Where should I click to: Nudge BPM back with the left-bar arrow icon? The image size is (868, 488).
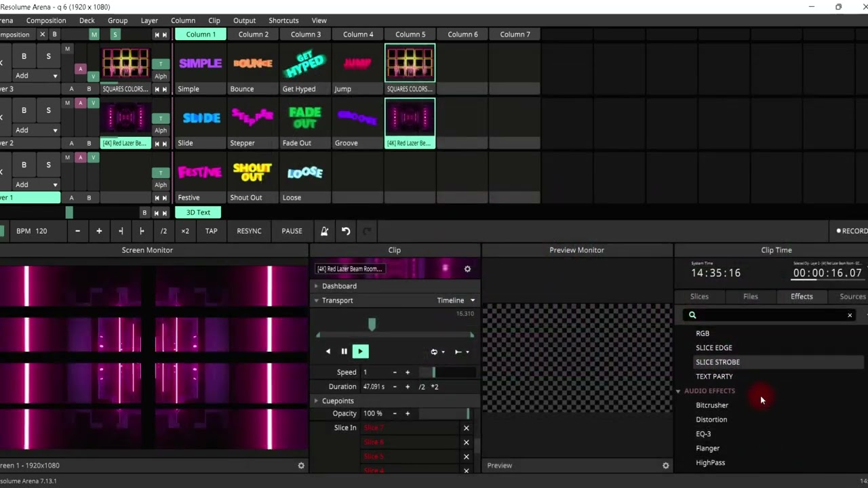(121, 231)
